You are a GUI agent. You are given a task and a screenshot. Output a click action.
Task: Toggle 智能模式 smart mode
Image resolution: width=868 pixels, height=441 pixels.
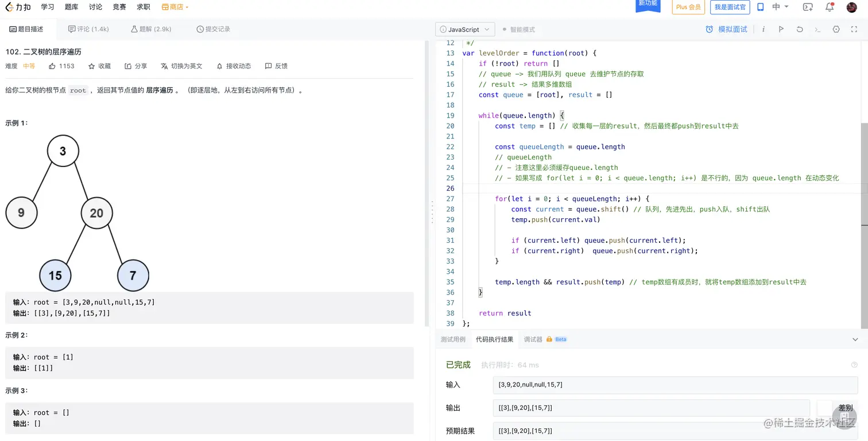point(518,29)
